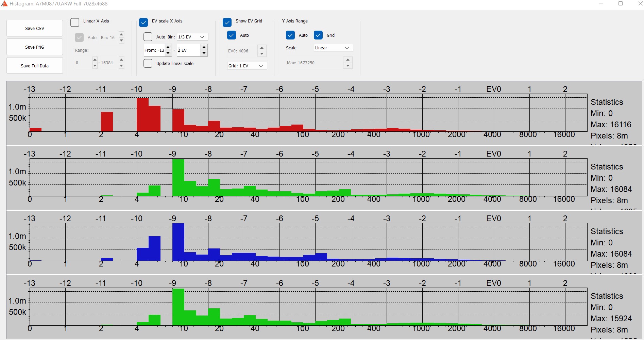Click the Save PNG button
644x340 pixels.
[x=35, y=47]
